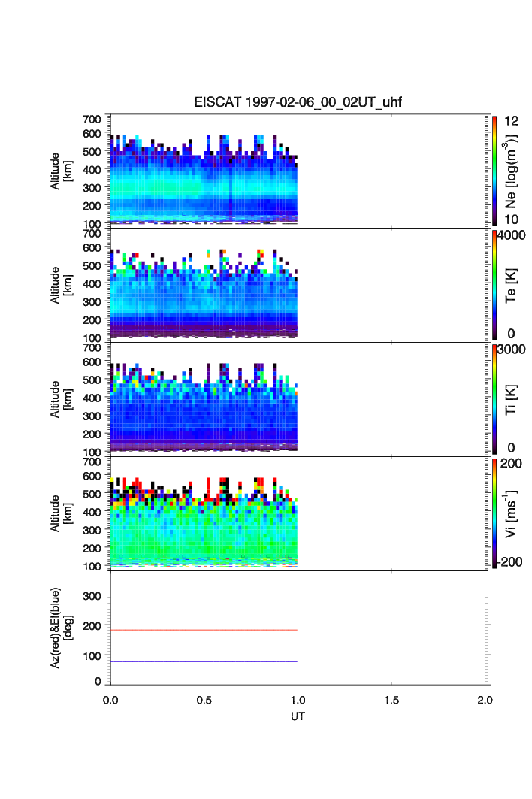Image resolution: width=532 pixels, height=799 pixels.
Task: Click the UT x-axis title
Action: [x=298, y=716]
